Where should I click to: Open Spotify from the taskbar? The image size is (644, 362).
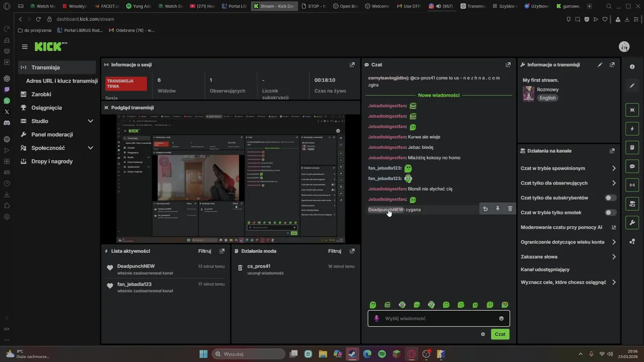coord(382,354)
